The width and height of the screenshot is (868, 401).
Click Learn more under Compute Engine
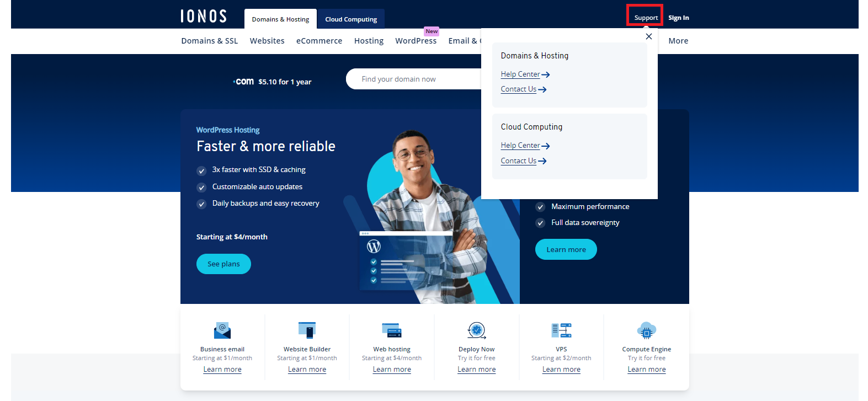(x=647, y=370)
